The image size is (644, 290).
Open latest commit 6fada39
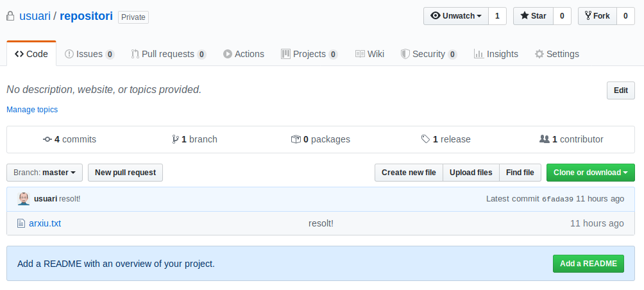click(557, 200)
